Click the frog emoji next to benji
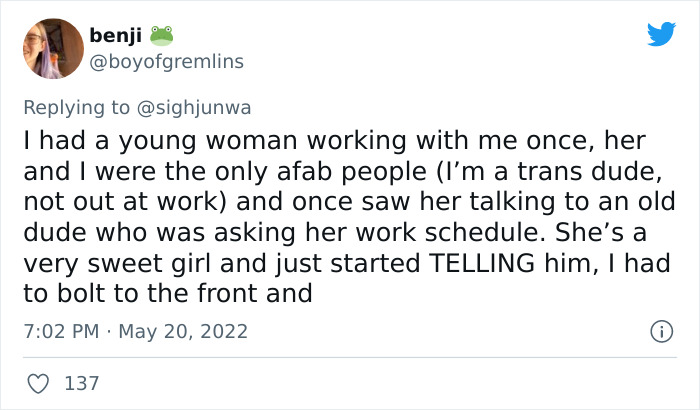Image resolution: width=700 pixels, height=410 pixels. [161, 36]
